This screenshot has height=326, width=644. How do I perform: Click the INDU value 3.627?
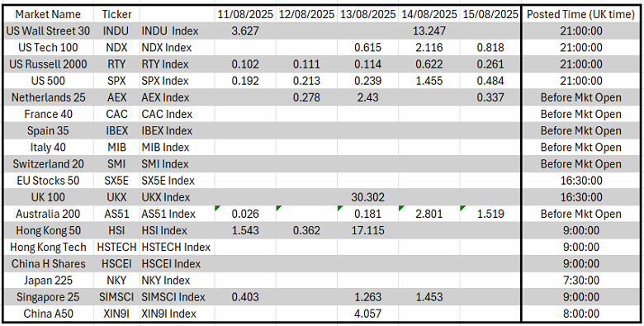click(x=245, y=31)
